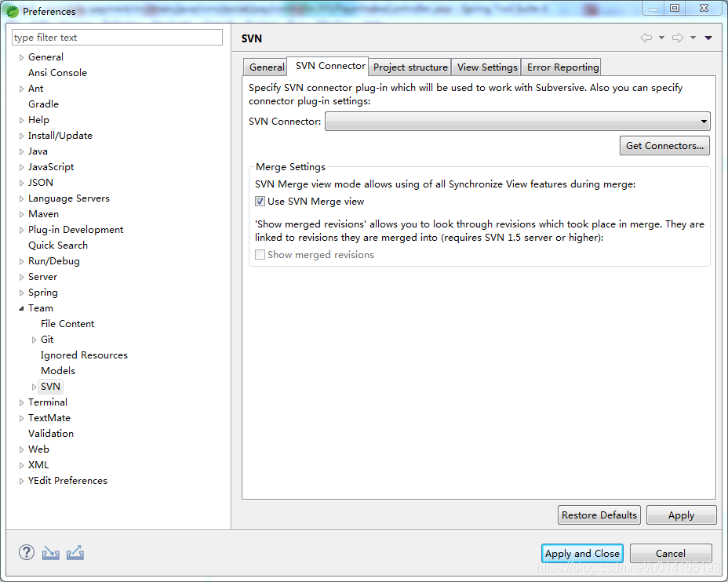Expand the General tree node

pos(21,57)
